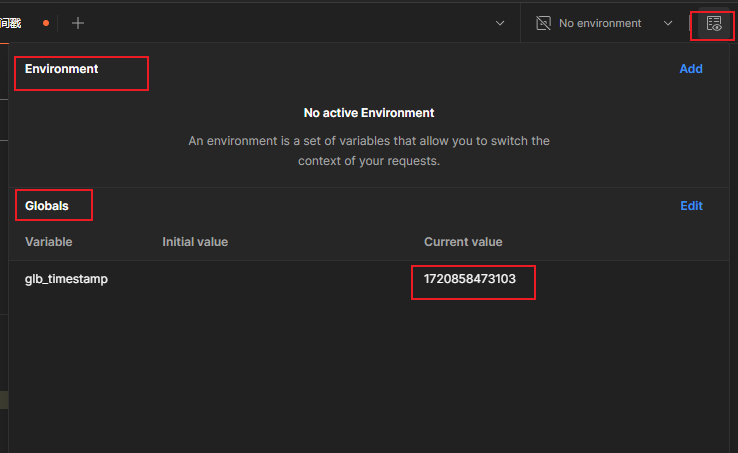Click the environment description paragraph text
Image resolution: width=738 pixels, height=453 pixels.
tap(369, 150)
